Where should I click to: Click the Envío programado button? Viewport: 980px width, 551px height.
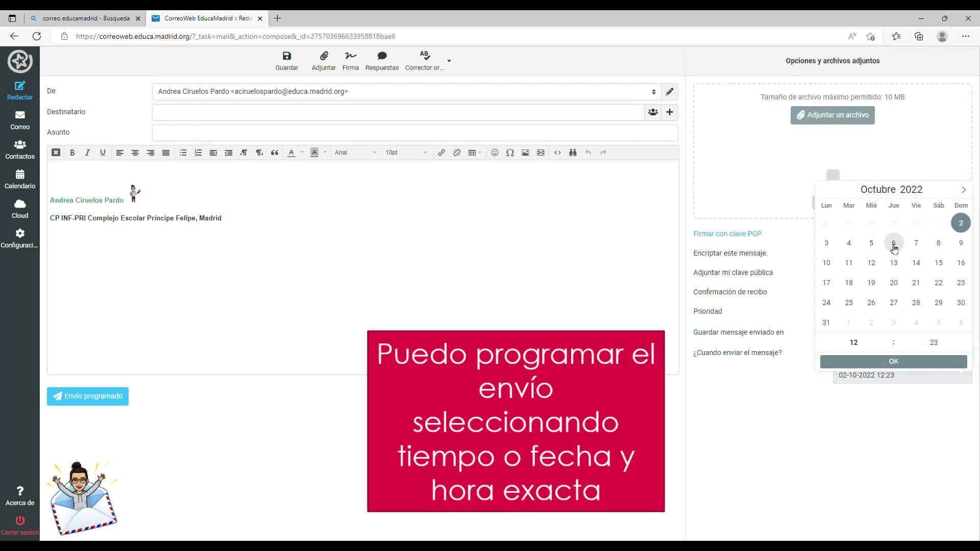88,396
